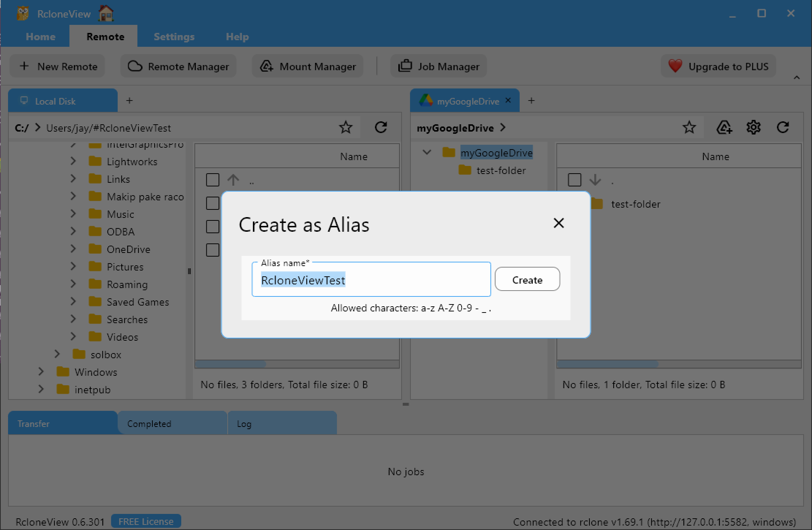Click Upgrade to PLUS button

coord(718,67)
